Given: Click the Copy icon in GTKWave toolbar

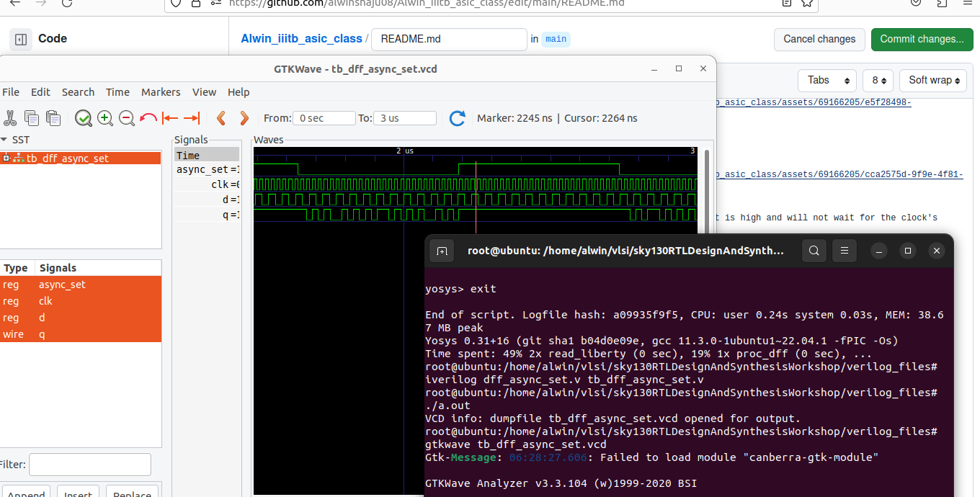Looking at the screenshot, I should click(32, 118).
